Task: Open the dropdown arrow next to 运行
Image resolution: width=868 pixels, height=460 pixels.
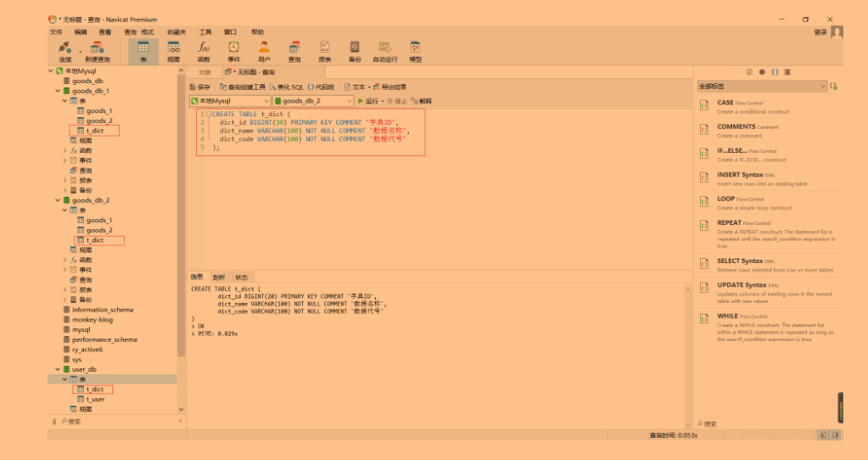Action: pos(383,101)
